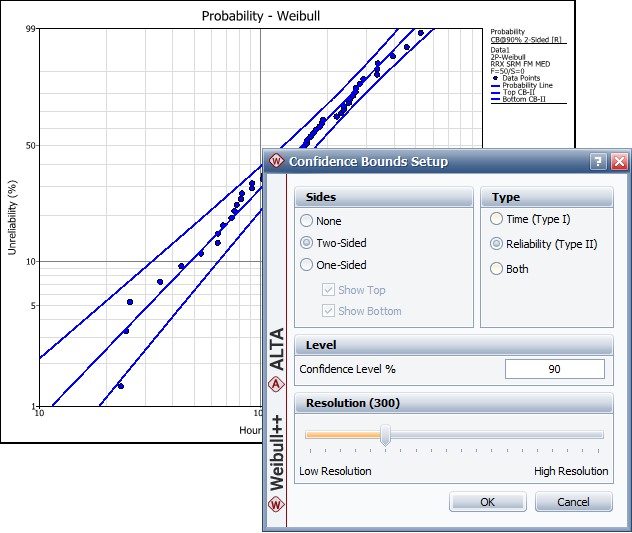This screenshot has height=533, width=632.
Task: Toggle the Show Top checkbox
Action: [x=329, y=290]
